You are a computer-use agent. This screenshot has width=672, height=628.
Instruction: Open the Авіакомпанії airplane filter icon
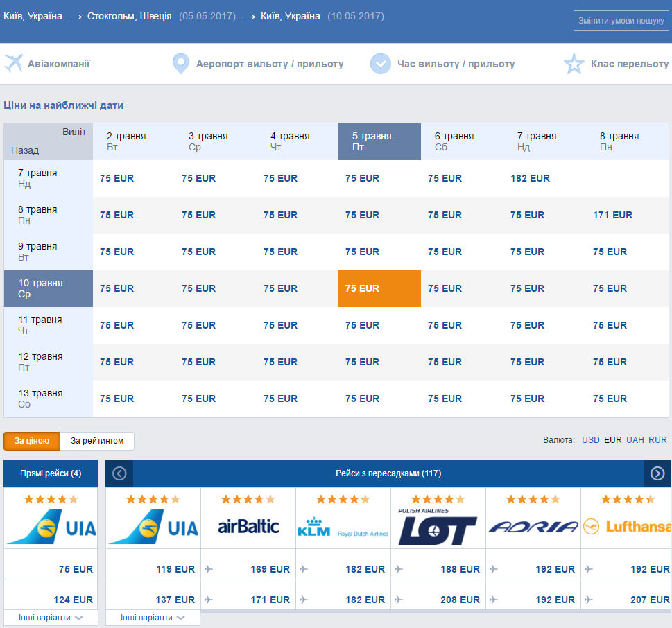[x=13, y=64]
